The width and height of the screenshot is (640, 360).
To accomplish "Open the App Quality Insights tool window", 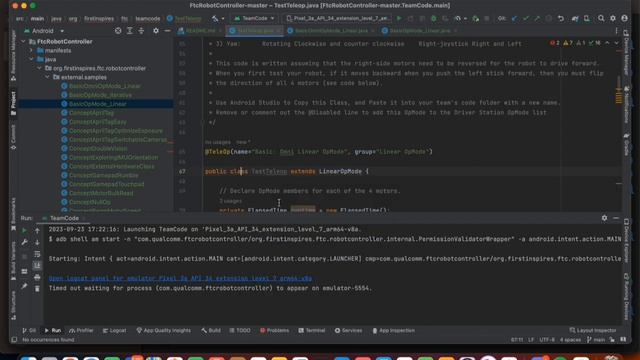I will click(x=163, y=330).
